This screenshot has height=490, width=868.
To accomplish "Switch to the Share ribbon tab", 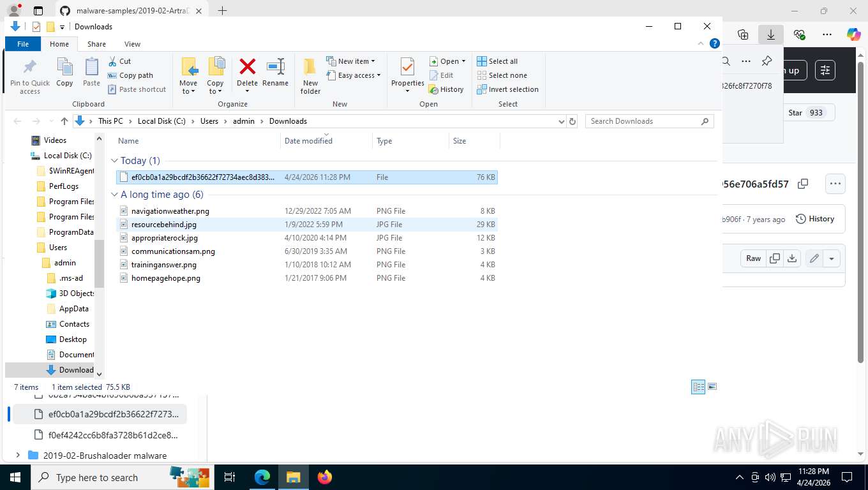I will coord(96,44).
